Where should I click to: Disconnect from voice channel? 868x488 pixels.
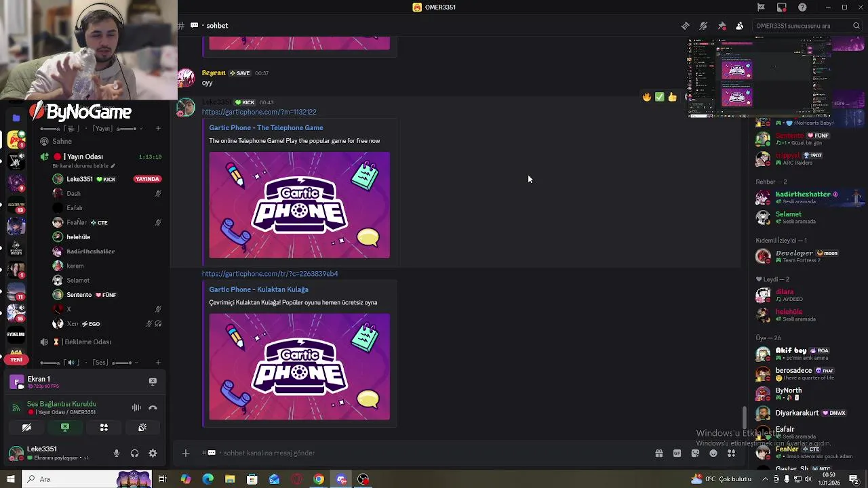tap(153, 407)
